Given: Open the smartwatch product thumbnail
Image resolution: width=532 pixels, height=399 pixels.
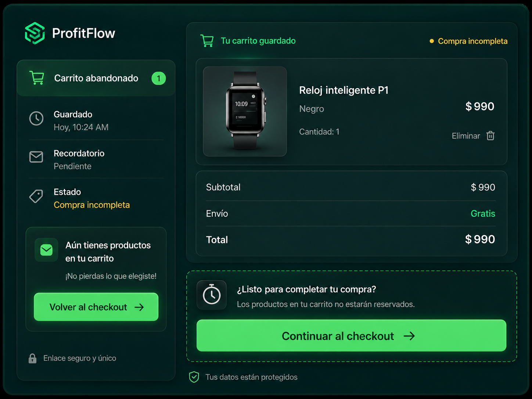Looking at the screenshot, I should (245, 111).
